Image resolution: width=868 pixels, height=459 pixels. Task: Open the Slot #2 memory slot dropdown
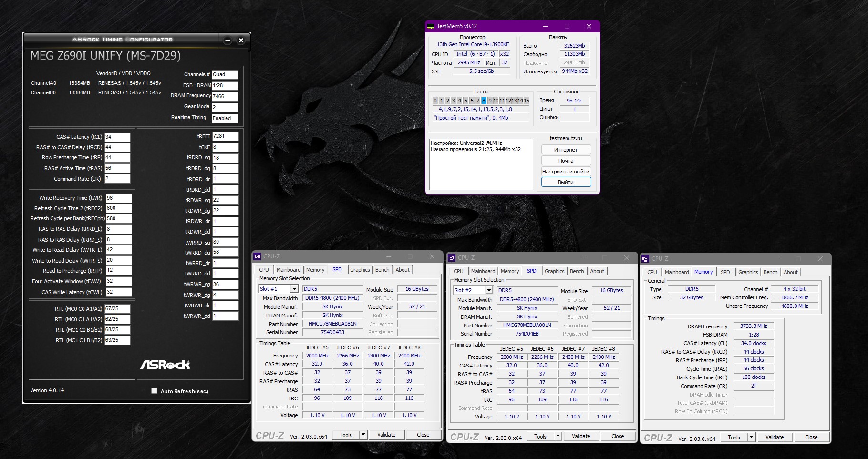click(x=489, y=290)
